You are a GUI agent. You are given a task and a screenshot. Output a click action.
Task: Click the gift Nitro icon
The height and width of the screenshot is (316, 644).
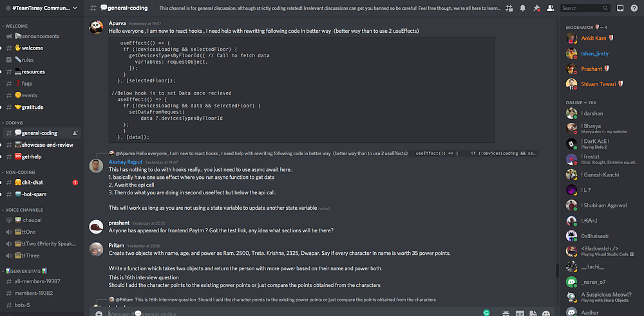click(x=506, y=313)
